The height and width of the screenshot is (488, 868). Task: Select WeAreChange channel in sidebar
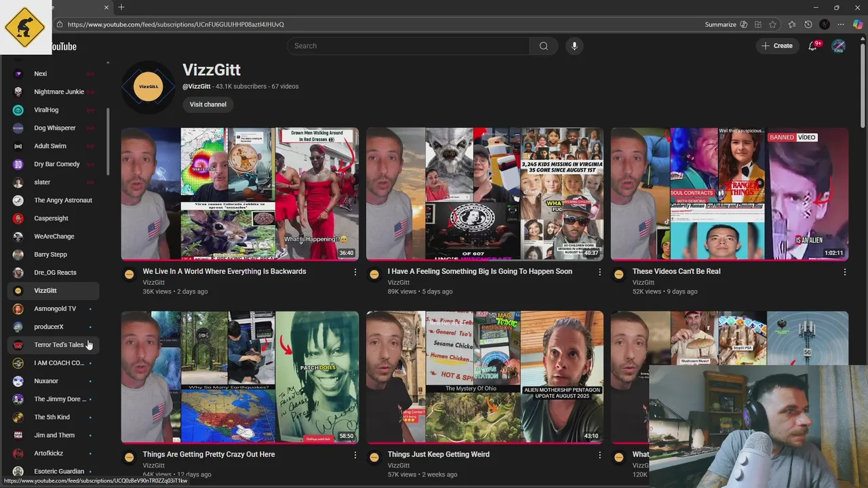coord(53,237)
